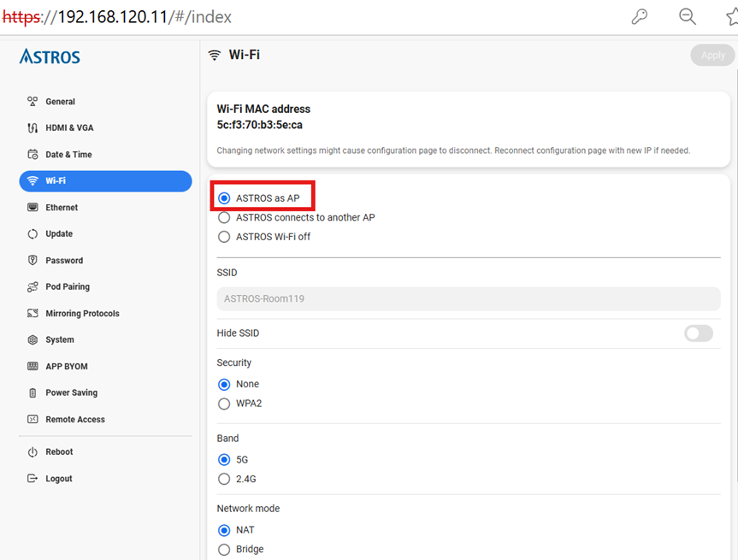Click the Ethernet icon in sidebar
This screenshot has height=560, width=738.
[x=32, y=208]
